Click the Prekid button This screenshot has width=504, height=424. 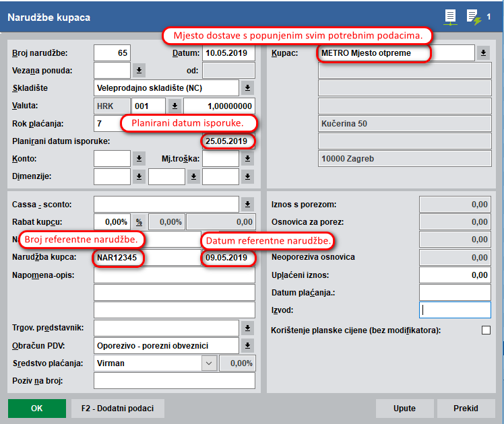click(466, 409)
